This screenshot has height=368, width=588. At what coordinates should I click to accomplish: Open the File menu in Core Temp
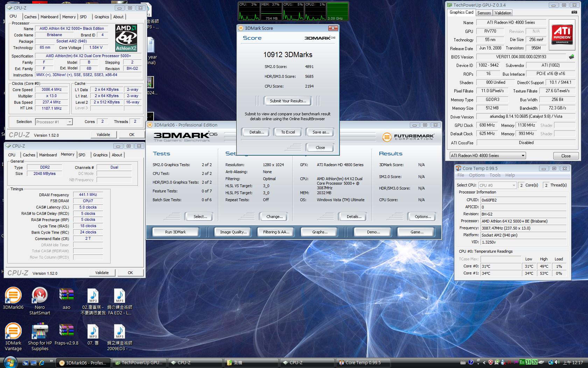[x=461, y=175]
